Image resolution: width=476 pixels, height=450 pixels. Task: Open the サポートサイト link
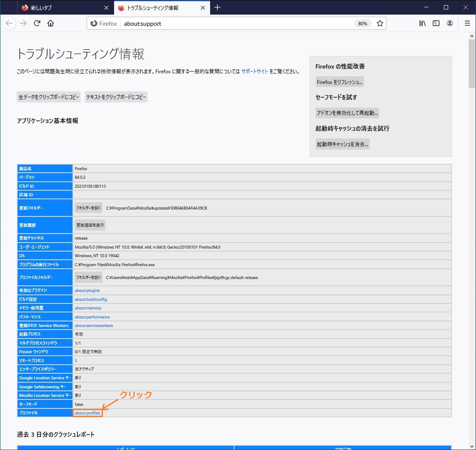(x=254, y=72)
